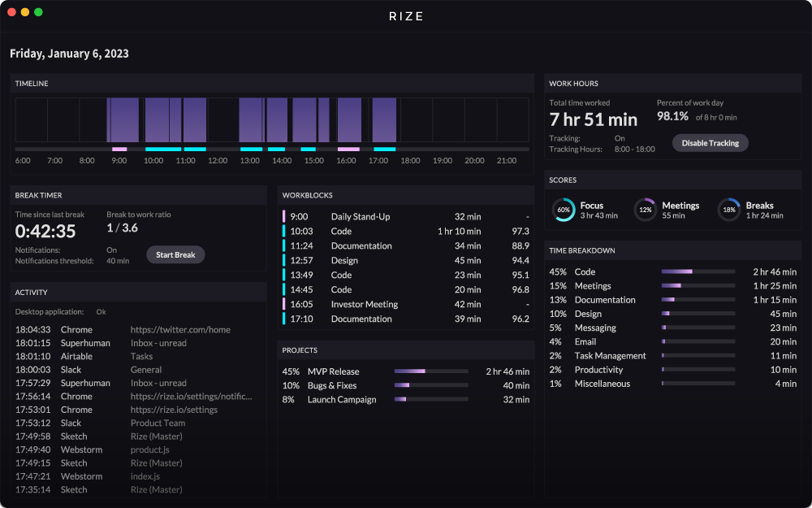Click the Breaks score ring showing 18%

(x=728, y=210)
